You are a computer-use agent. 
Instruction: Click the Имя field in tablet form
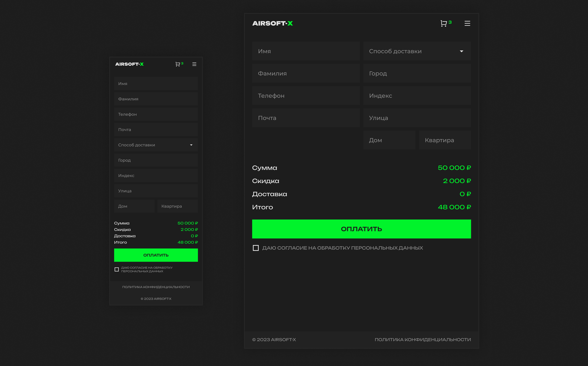306,51
